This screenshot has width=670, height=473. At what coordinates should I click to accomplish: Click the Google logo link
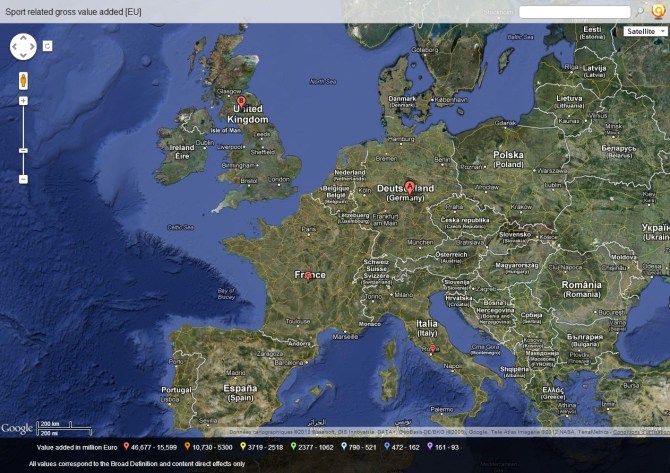coord(17,428)
